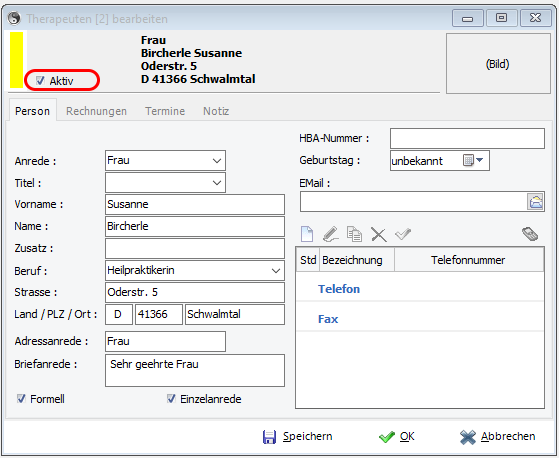Click the Speichern button
This screenshot has height=458, width=559.
pos(297,437)
